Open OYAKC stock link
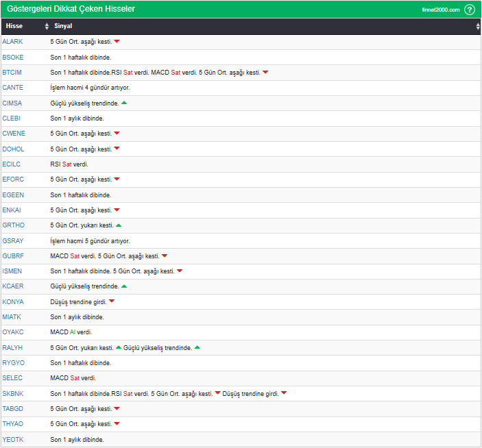Viewport: 482px width, 448px height. click(x=13, y=332)
